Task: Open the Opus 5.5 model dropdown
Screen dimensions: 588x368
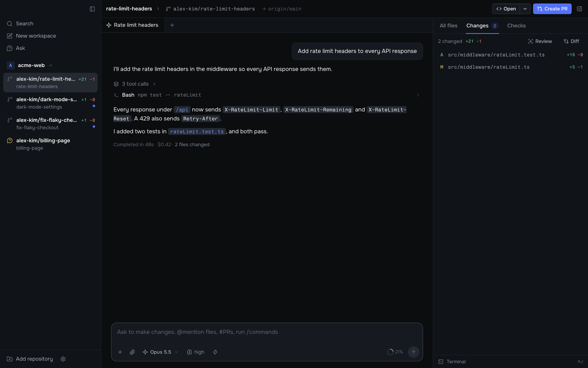Action: 160,352
